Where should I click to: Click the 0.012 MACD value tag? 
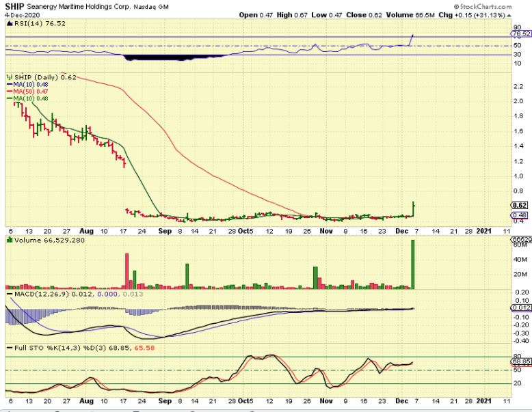click(520, 309)
